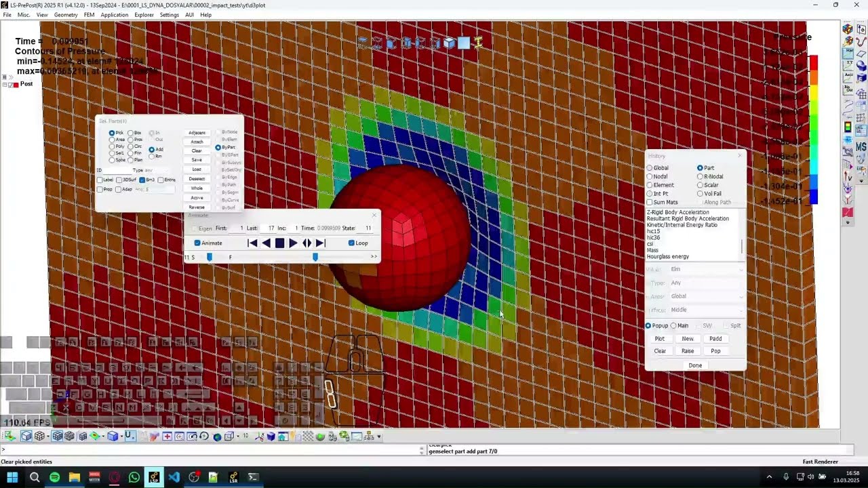Click the MS icon in right toolbar
This screenshot has height=488, width=868.
(861, 146)
